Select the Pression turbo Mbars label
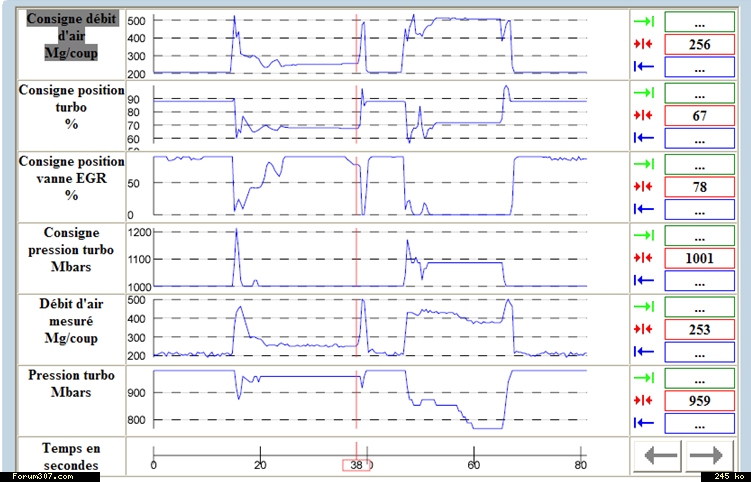This screenshot has width=751, height=482. tap(71, 384)
